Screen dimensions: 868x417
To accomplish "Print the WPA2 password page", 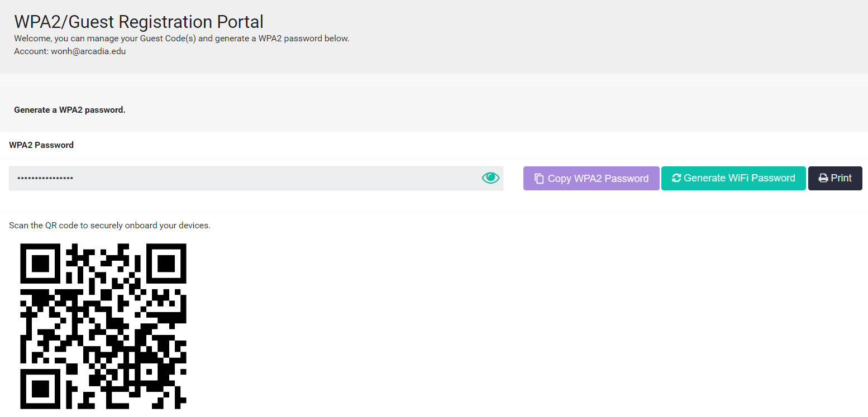I will point(835,178).
